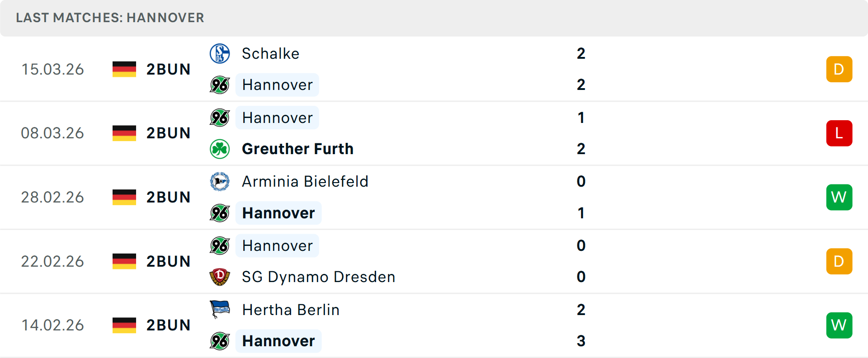868x358 pixels.
Task: Click the red L result badge
Action: point(839,133)
